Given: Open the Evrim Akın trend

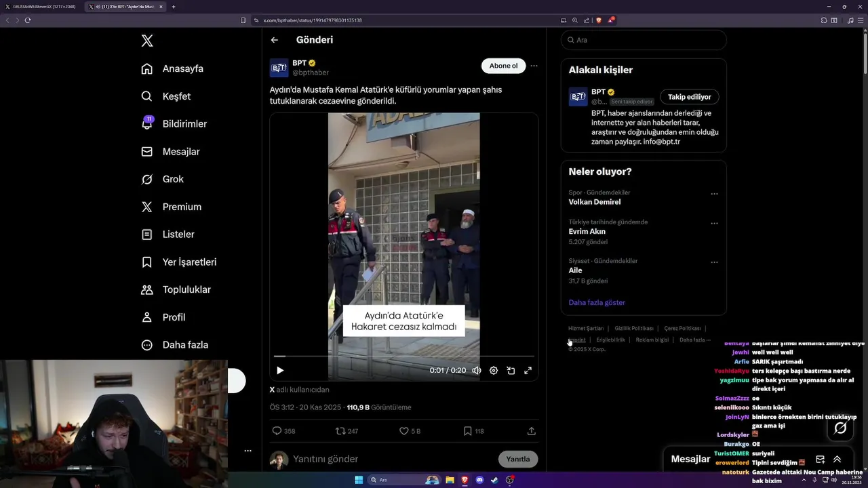Looking at the screenshot, I should click(x=587, y=231).
